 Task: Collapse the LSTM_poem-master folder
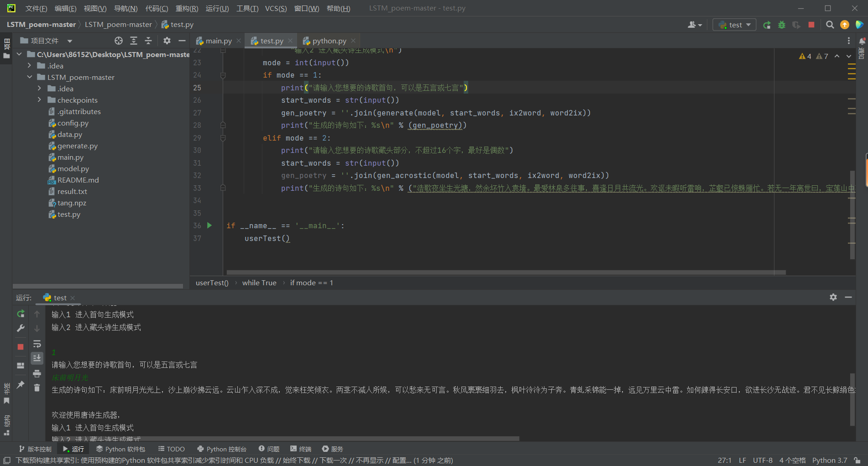pyautogui.click(x=30, y=77)
